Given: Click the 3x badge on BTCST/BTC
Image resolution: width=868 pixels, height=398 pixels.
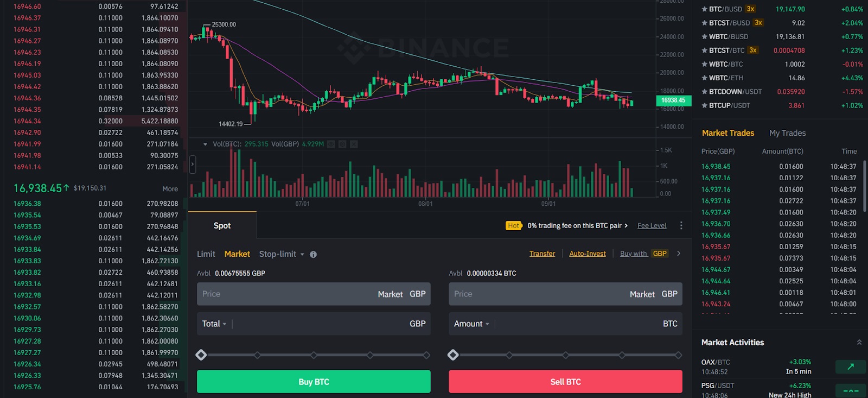Looking at the screenshot, I should (x=753, y=50).
